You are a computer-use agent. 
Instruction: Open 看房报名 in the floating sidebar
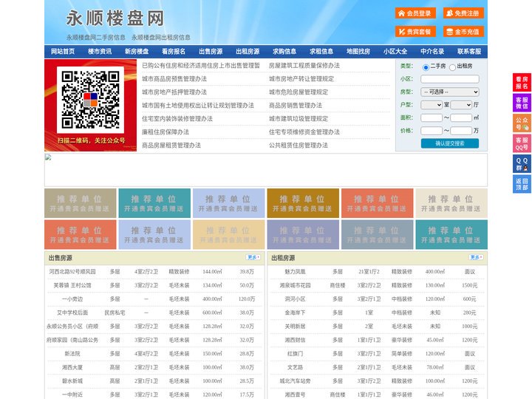pos(522,83)
